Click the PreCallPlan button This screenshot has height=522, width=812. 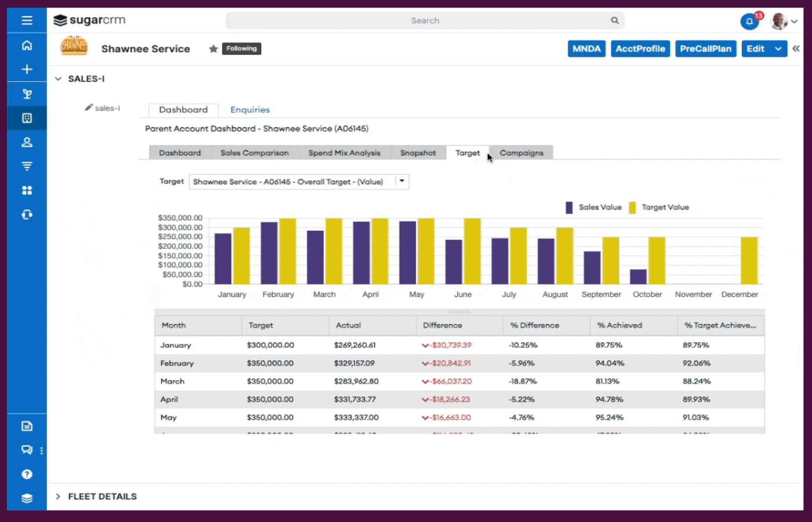point(706,49)
